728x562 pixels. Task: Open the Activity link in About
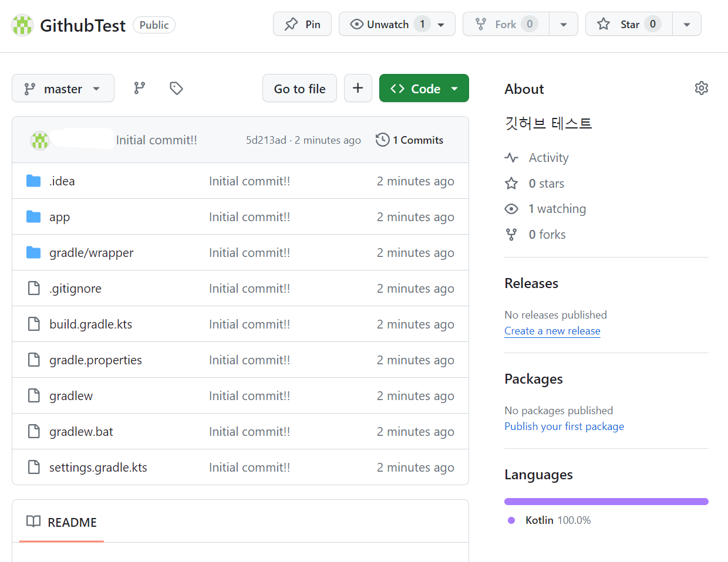[x=548, y=158]
